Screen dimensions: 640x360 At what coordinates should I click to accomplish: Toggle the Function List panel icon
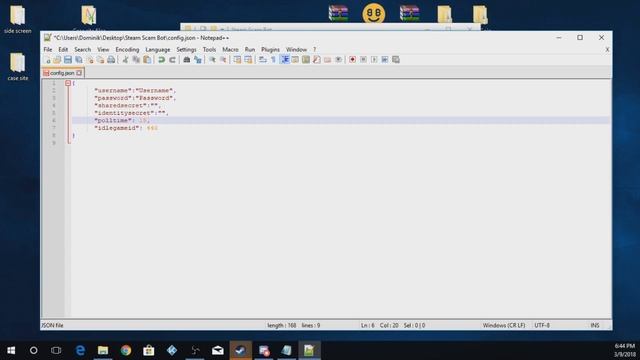317,60
